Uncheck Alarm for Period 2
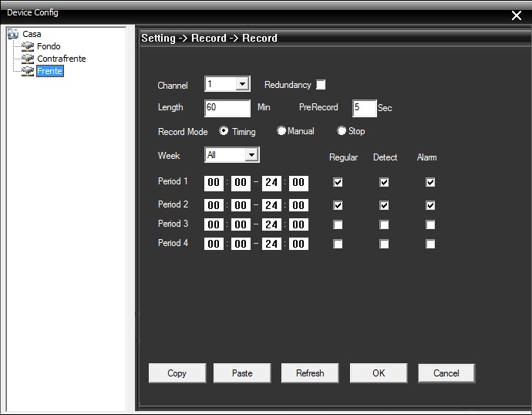The image size is (532, 415). pos(430,205)
